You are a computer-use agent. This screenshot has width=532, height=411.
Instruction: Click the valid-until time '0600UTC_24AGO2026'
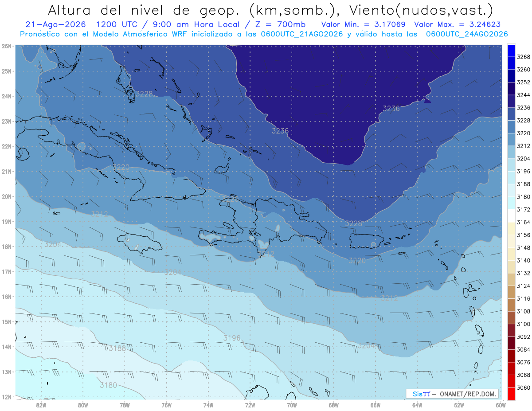[467, 34]
